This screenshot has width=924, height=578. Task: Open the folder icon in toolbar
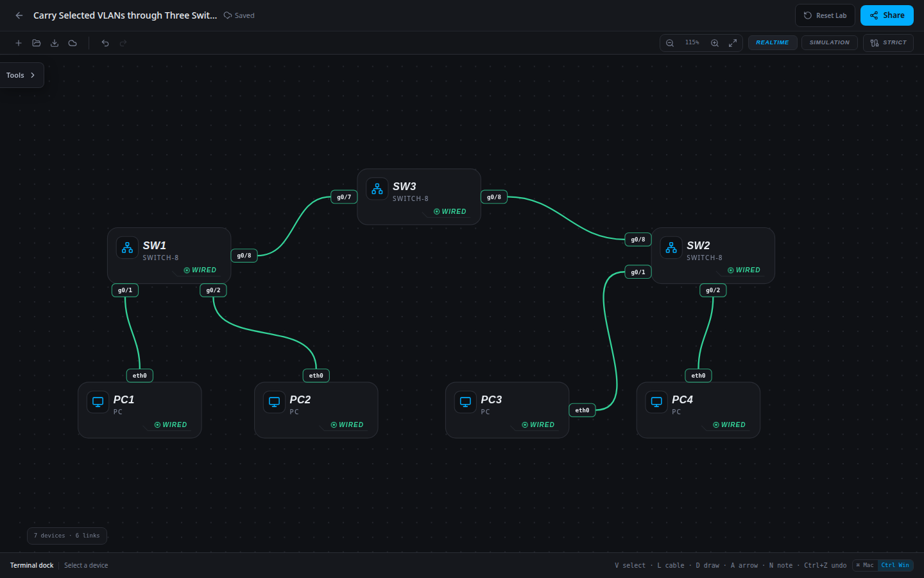[x=37, y=43]
